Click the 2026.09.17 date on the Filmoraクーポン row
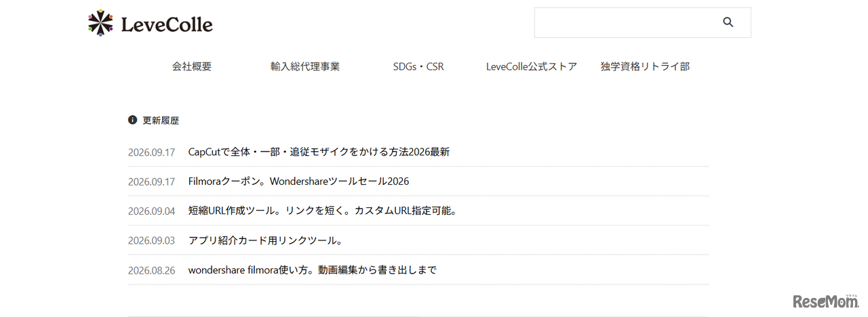Viewport: 868px width, 317px height. tap(151, 182)
